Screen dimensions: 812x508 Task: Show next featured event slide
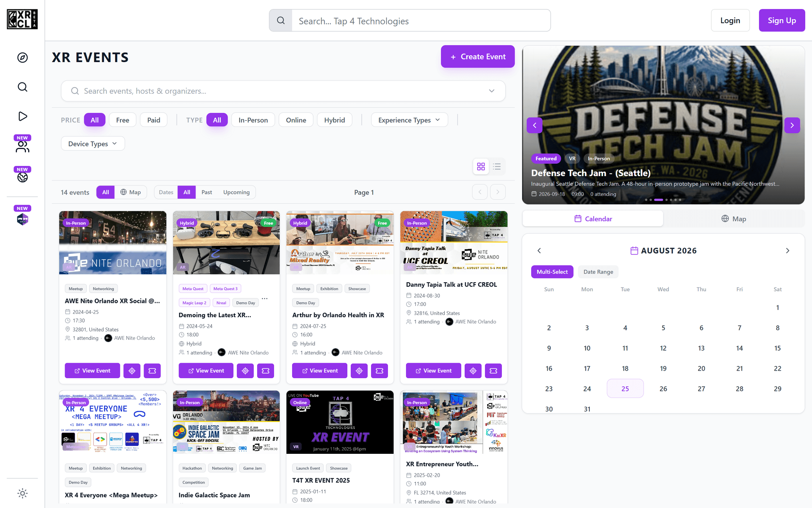(x=792, y=125)
